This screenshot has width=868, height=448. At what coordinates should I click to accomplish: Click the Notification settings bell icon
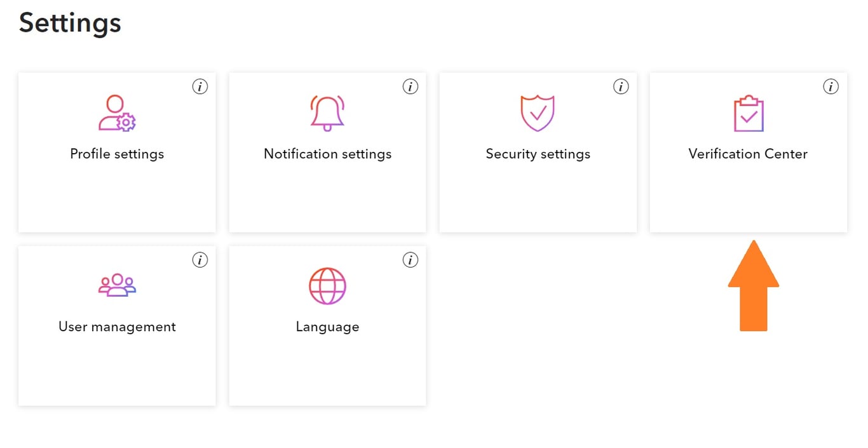point(327,112)
